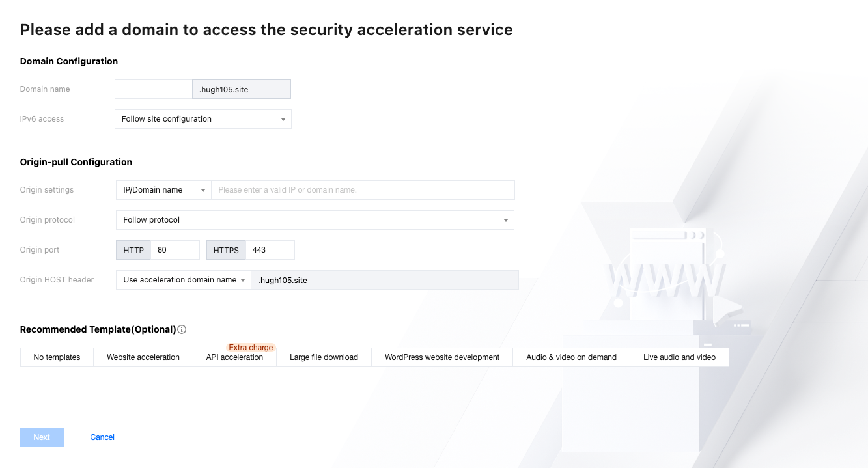Select the Live audio and video template
This screenshot has width=868, height=468.
tap(679, 357)
